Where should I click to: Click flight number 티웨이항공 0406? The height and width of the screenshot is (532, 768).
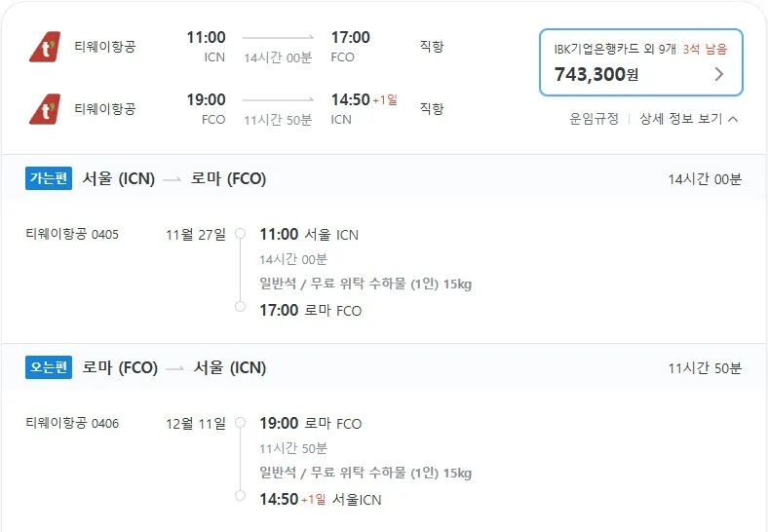tap(72, 423)
